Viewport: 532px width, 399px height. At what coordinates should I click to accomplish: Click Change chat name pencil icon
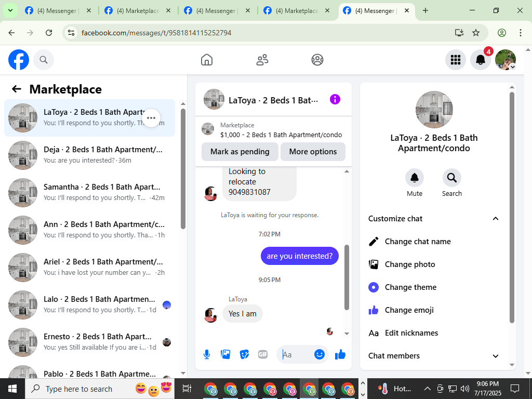[374, 242]
